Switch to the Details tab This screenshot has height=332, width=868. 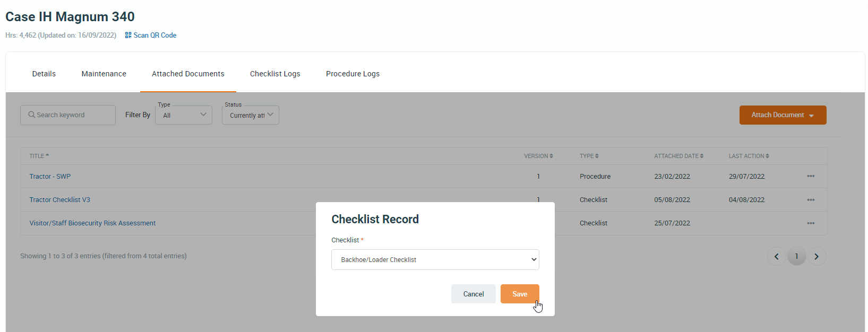click(44, 74)
